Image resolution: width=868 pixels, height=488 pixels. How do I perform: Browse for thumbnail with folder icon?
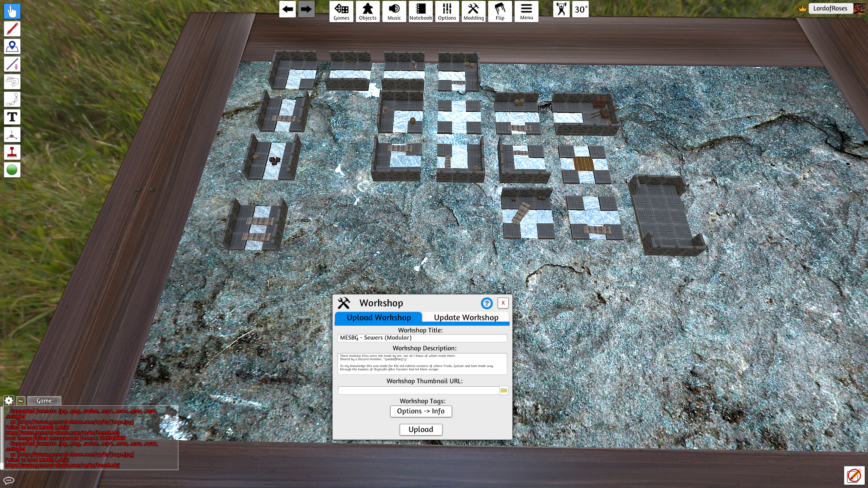504,390
